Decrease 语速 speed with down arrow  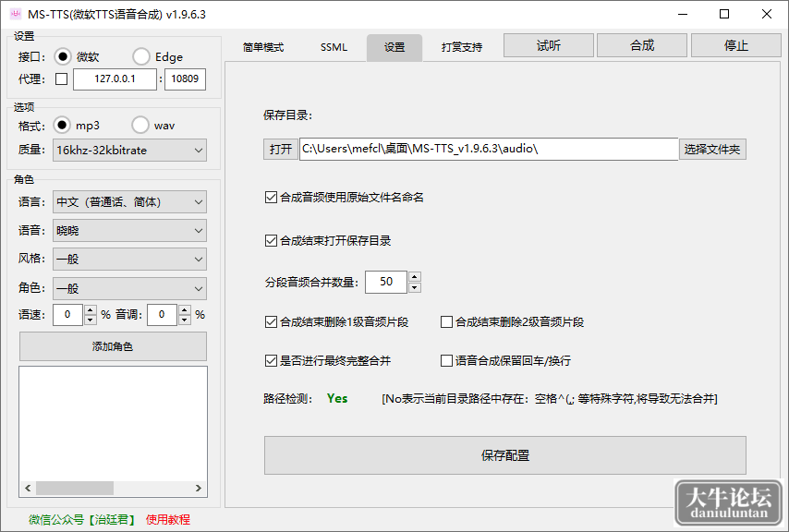point(90,320)
